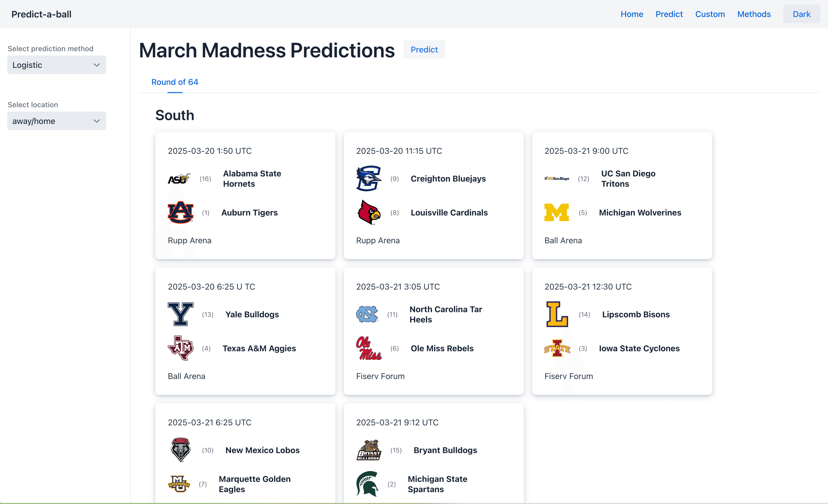This screenshot has height=504, width=828.
Task: Click the Creighton Bluejays logo
Action: click(369, 179)
